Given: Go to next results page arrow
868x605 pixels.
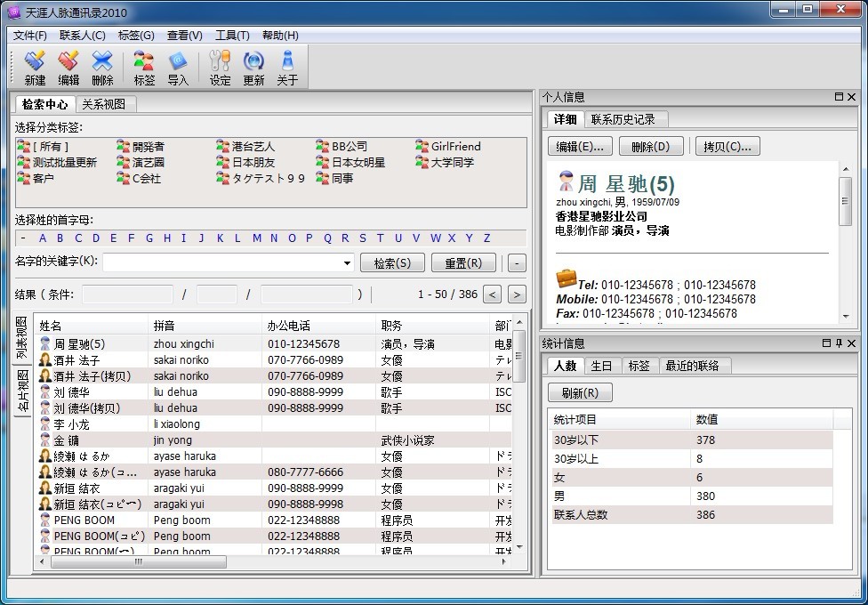Looking at the screenshot, I should tap(517, 294).
